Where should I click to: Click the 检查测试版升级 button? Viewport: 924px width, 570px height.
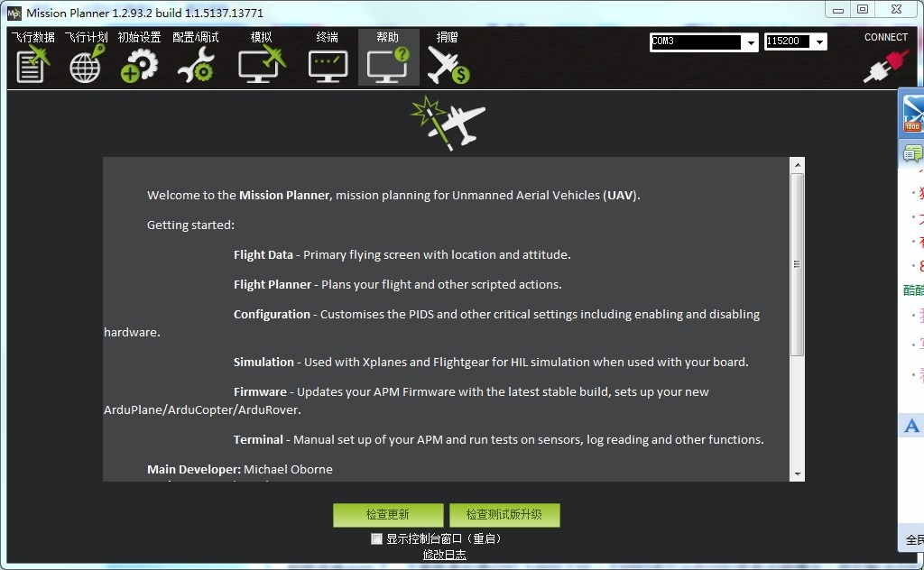pos(504,515)
